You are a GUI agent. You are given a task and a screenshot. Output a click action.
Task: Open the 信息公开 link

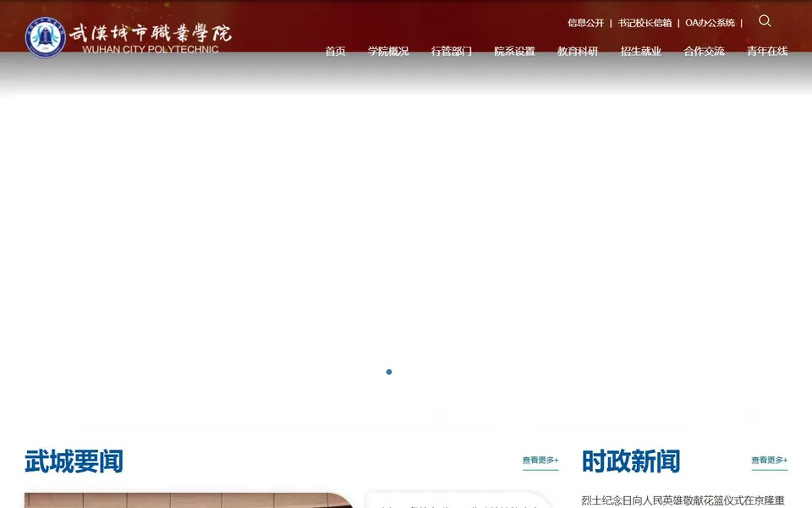point(585,23)
